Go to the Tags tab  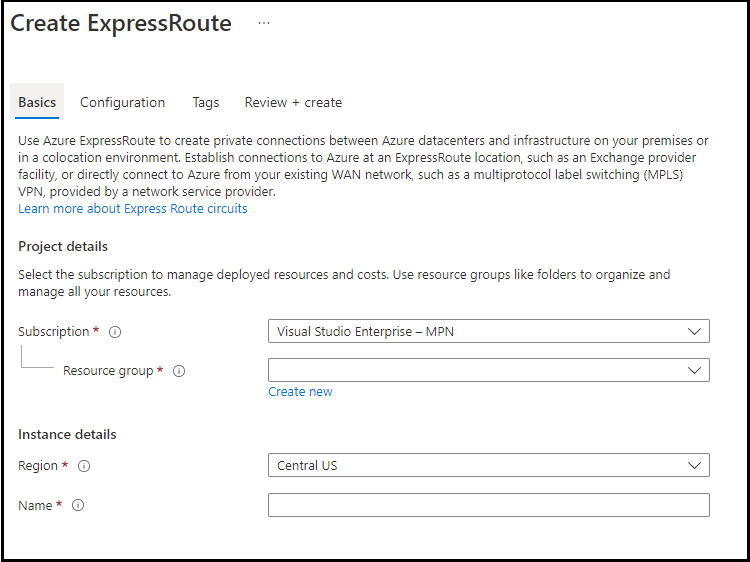click(206, 102)
